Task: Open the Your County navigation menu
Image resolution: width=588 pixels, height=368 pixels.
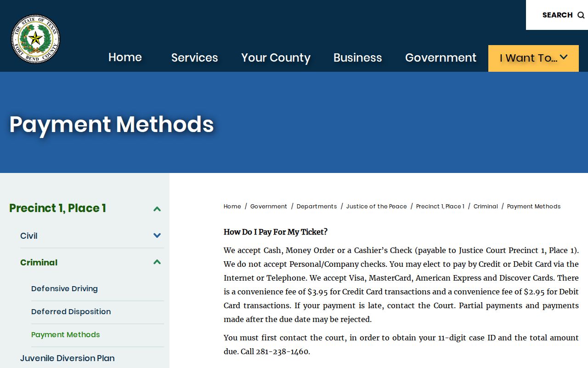Action: coord(276,57)
